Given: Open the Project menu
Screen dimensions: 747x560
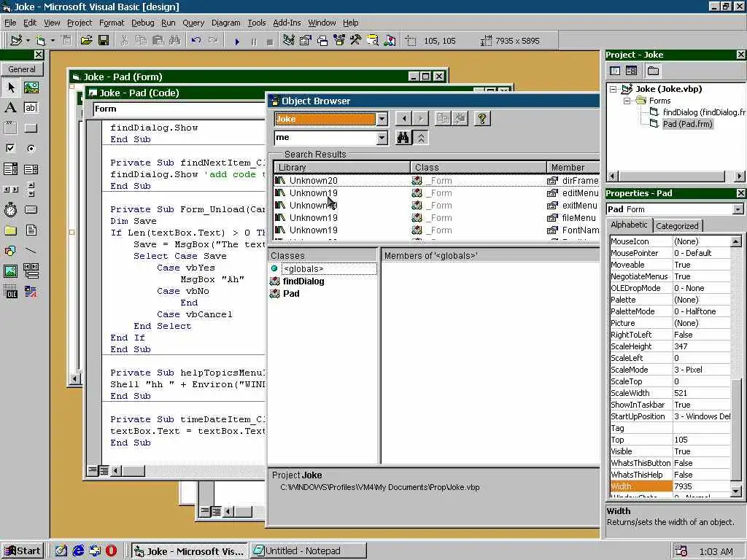Looking at the screenshot, I should point(79,23).
